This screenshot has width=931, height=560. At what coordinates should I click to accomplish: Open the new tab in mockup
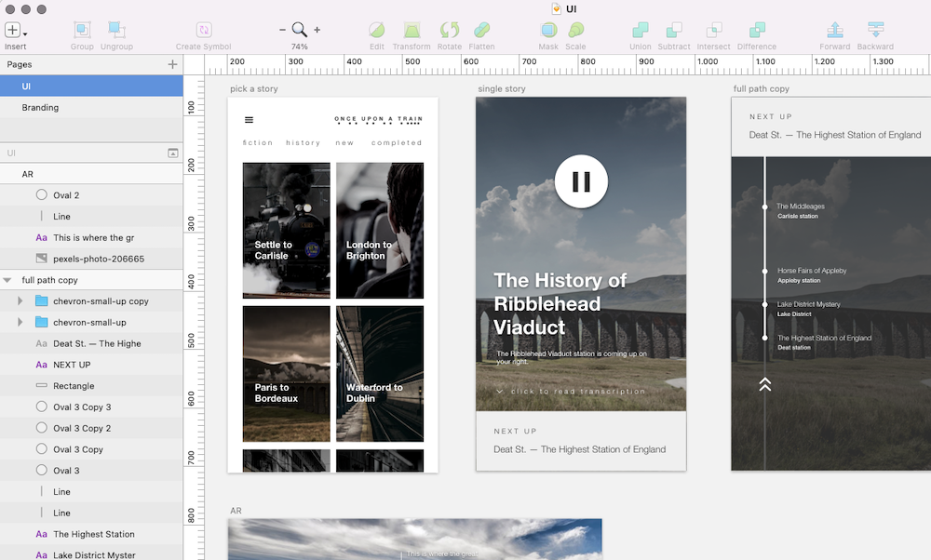point(344,143)
